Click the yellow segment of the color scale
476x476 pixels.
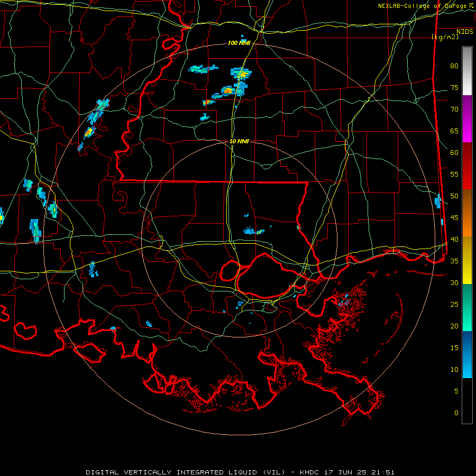pyautogui.click(x=467, y=260)
